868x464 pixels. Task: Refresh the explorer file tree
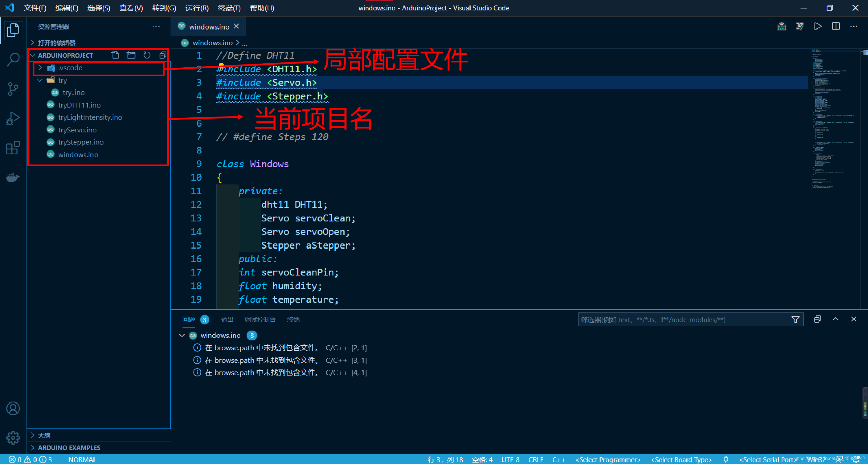(x=147, y=55)
